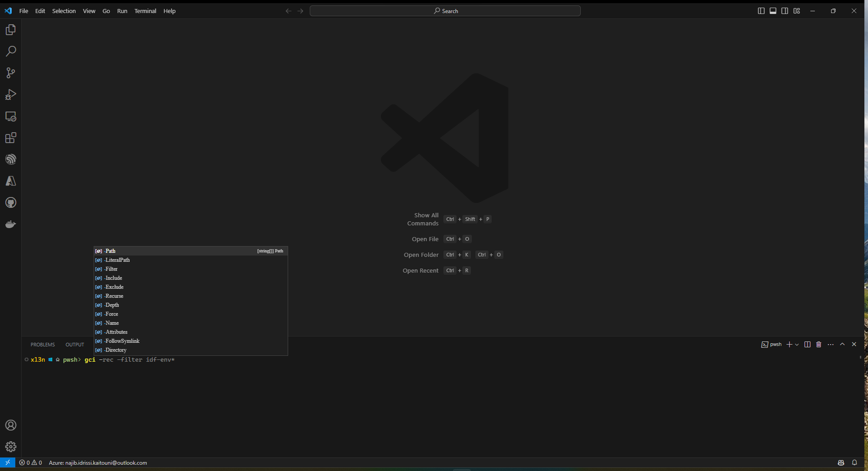Open the Go menu
This screenshot has height=471, width=868.
(x=106, y=11)
